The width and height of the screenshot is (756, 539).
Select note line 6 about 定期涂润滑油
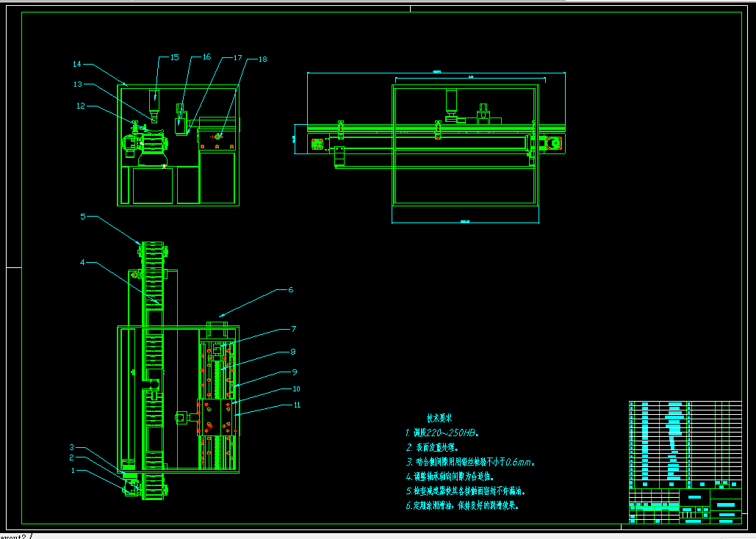462,506
